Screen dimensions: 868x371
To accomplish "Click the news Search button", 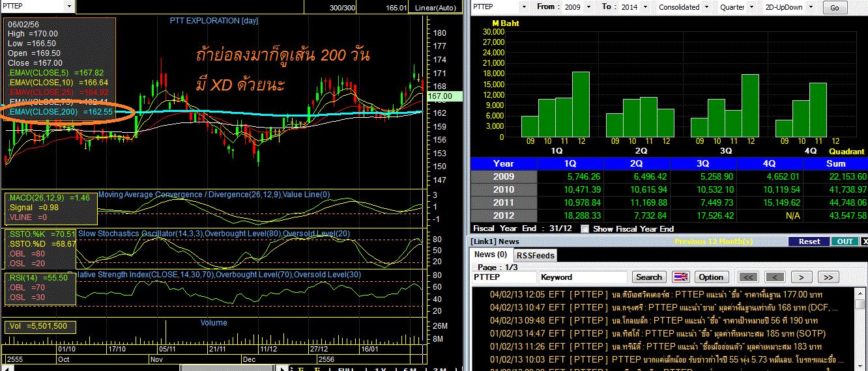I will [x=648, y=277].
